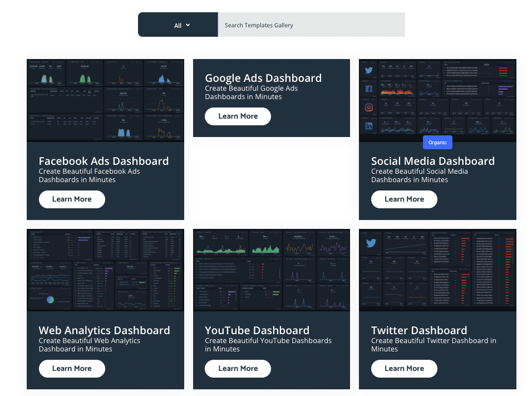532x396 pixels.
Task: Click the Search Templates Gallery field
Action: pos(312,25)
